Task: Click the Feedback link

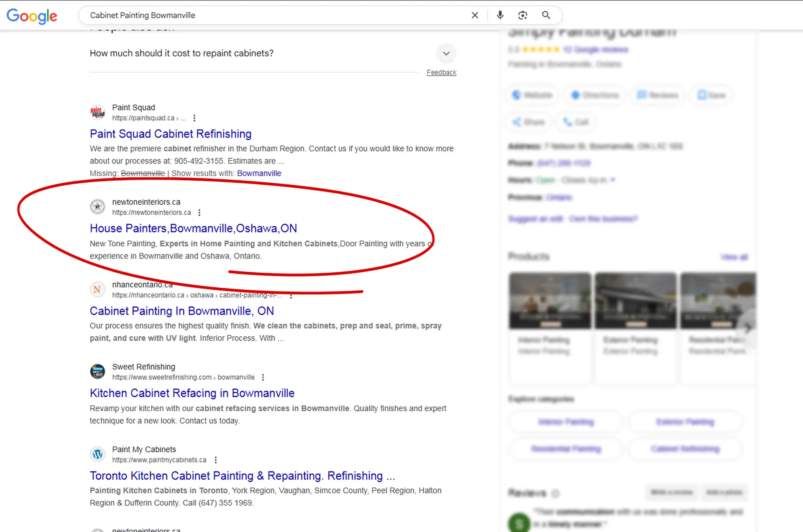Action: 441,72
